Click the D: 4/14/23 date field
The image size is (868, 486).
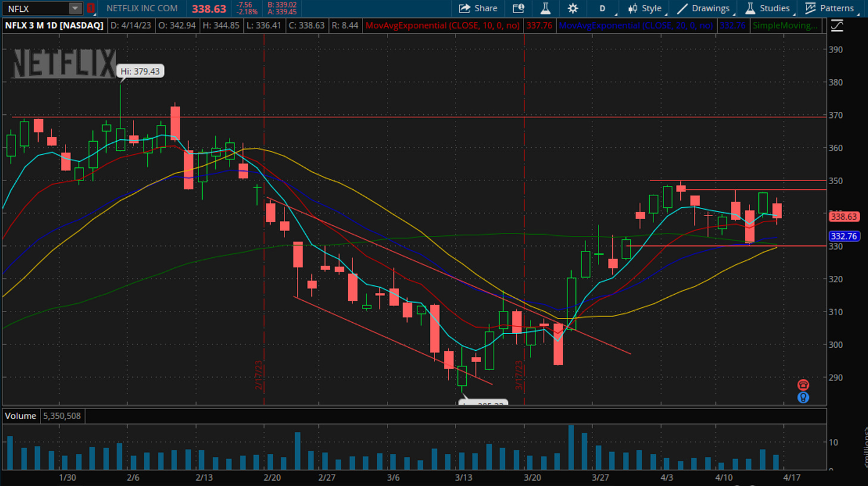[131, 26]
